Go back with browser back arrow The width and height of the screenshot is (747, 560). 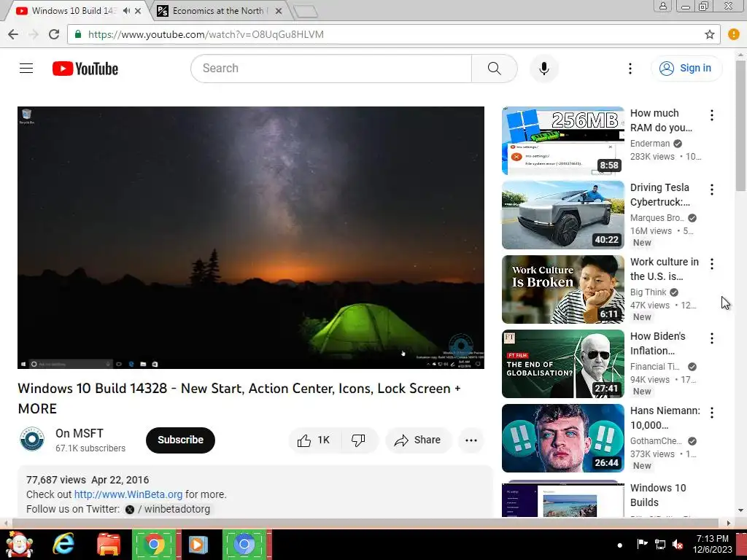pos(13,34)
